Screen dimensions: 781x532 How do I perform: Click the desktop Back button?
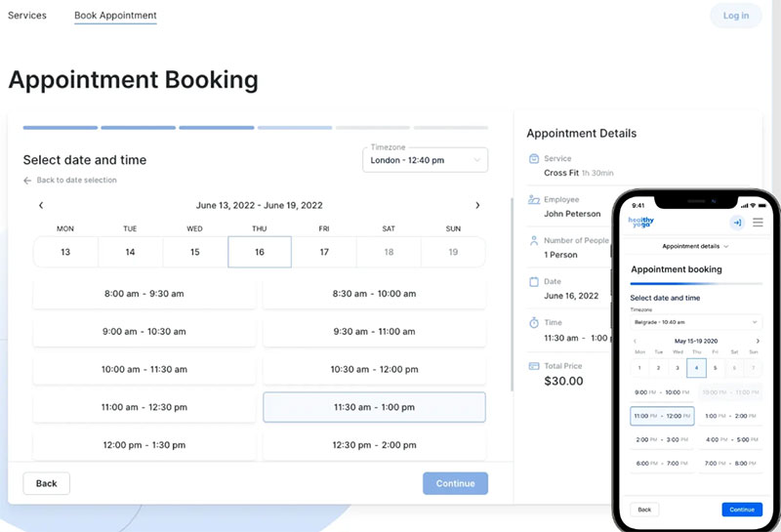pyautogui.click(x=46, y=484)
